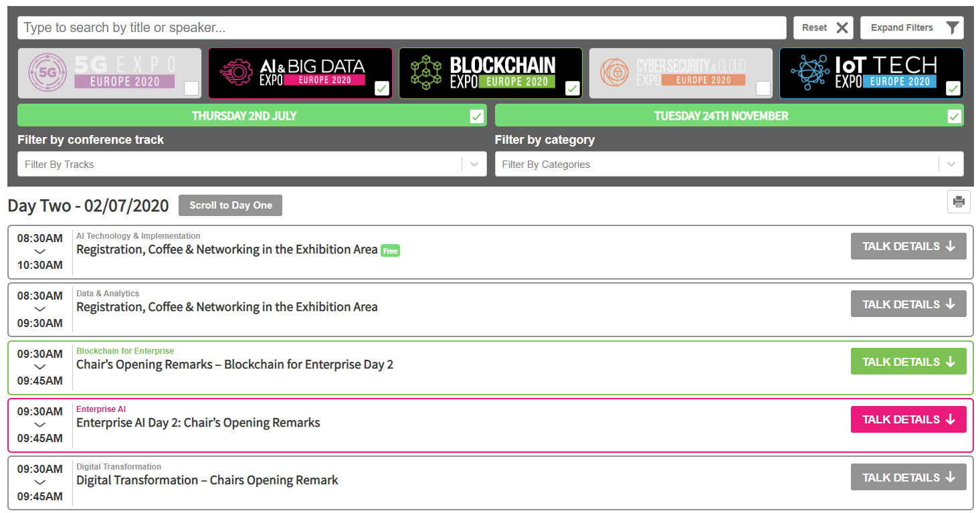The image size is (980, 513).
Task: Uncheck the Tuesday 24th November checkbox
Action: (x=955, y=116)
